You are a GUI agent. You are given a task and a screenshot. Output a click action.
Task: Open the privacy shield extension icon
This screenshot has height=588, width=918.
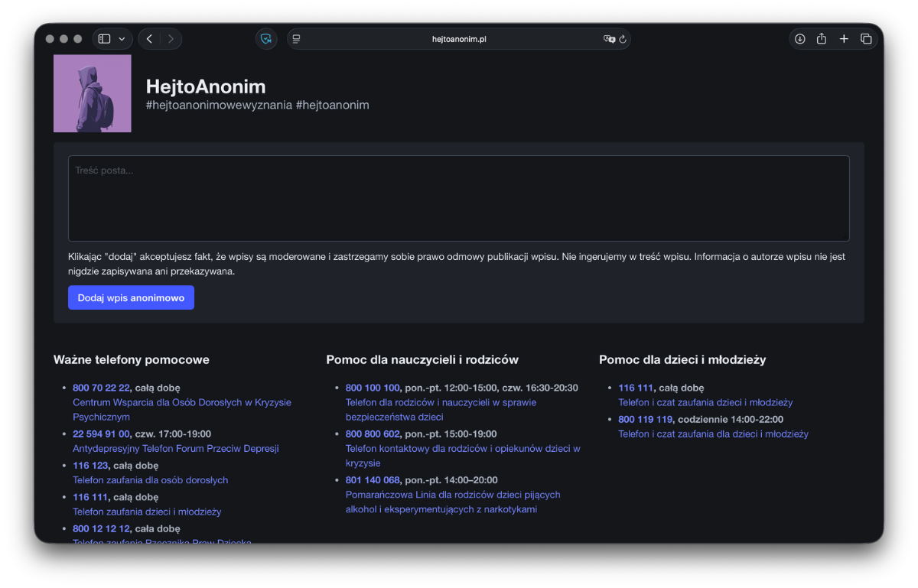(x=266, y=39)
